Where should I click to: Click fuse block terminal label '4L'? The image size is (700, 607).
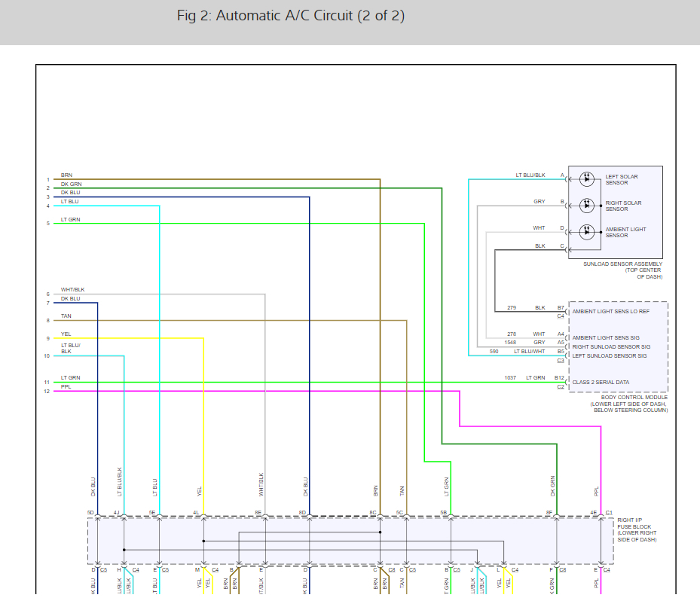[x=196, y=513]
